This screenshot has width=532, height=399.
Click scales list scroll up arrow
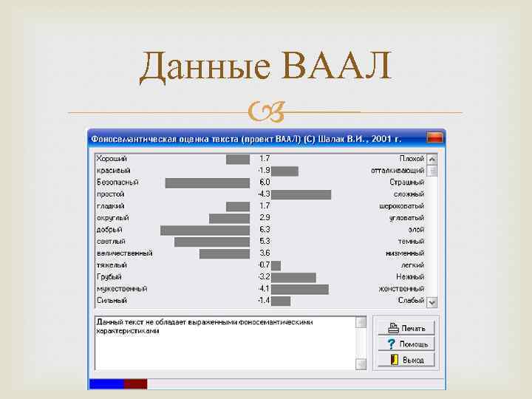pos(432,159)
